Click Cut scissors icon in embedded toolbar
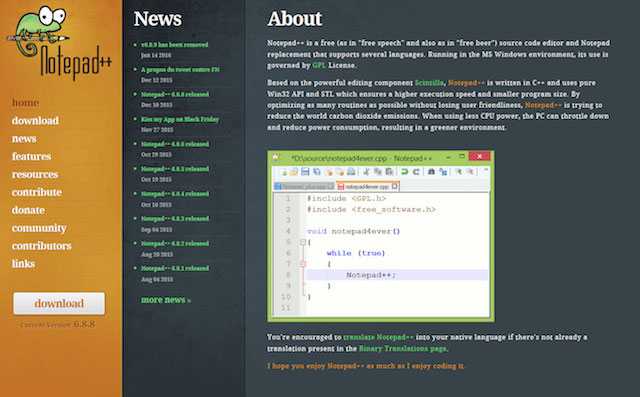This screenshot has height=397, width=640. (x=367, y=172)
